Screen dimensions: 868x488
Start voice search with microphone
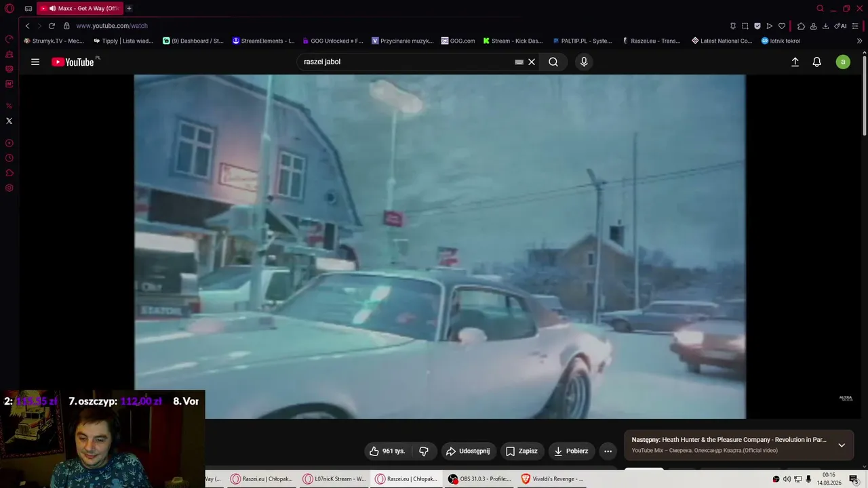584,62
